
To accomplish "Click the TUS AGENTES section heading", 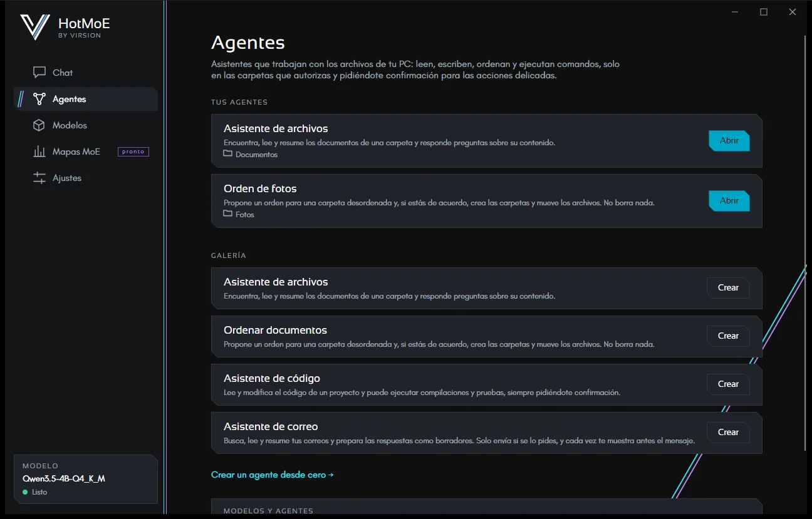I will coord(239,102).
